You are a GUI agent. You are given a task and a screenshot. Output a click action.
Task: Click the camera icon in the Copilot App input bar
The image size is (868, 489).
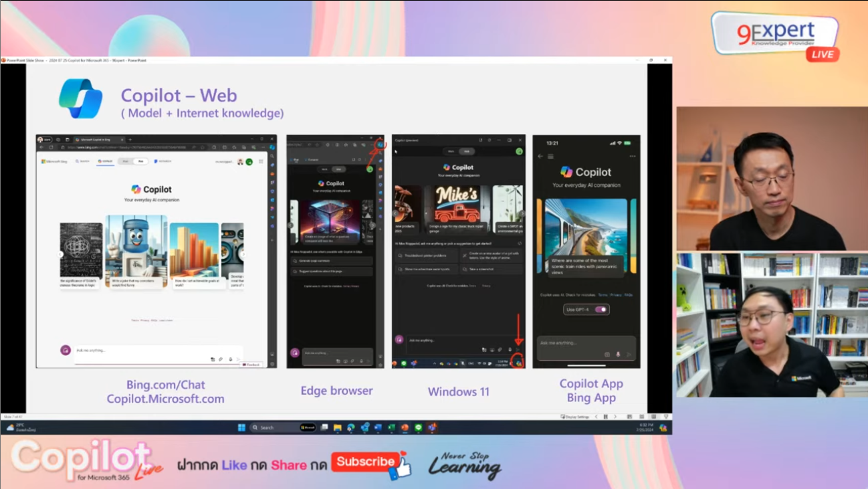(x=607, y=355)
